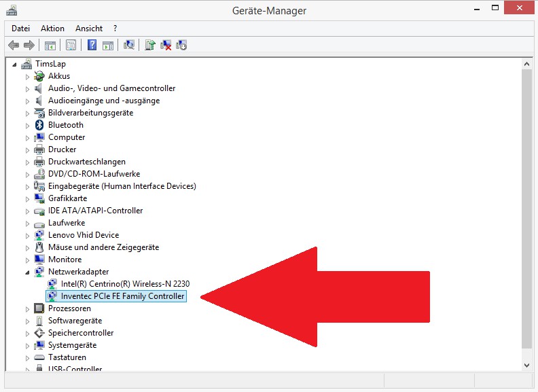538x392 pixels.
Task: Collapse the Netzwerkadapter category
Action: (28, 272)
